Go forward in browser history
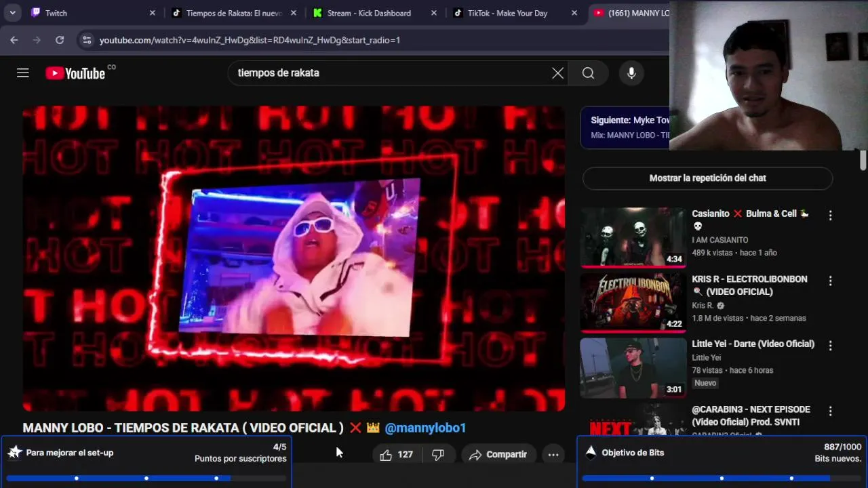This screenshot has height=488, width=868. click(37, 40)
